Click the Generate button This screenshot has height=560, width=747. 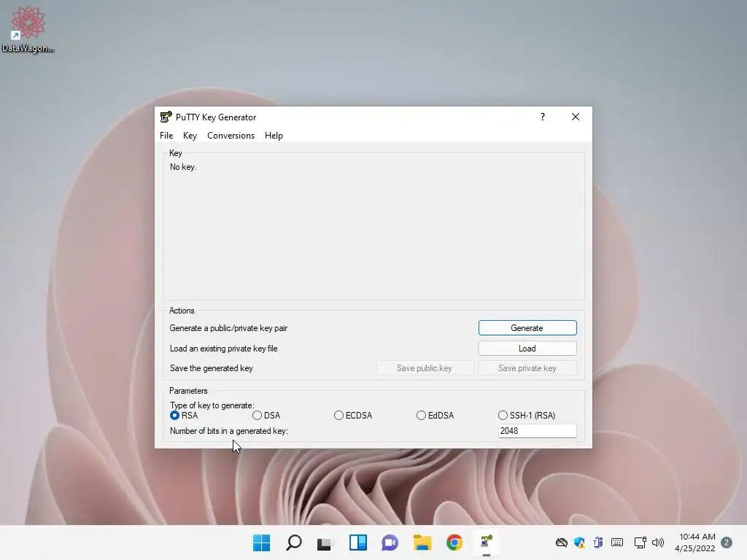tap(527, 328)
